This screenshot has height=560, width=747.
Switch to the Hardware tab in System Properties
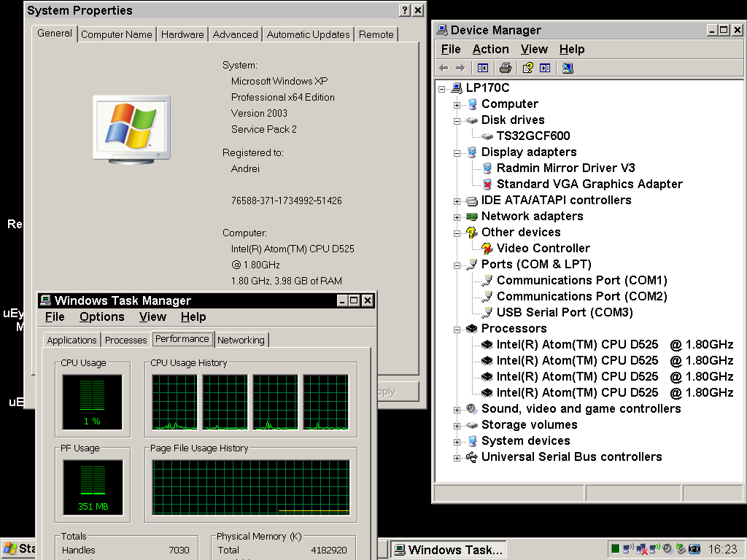tap(182, 34)
